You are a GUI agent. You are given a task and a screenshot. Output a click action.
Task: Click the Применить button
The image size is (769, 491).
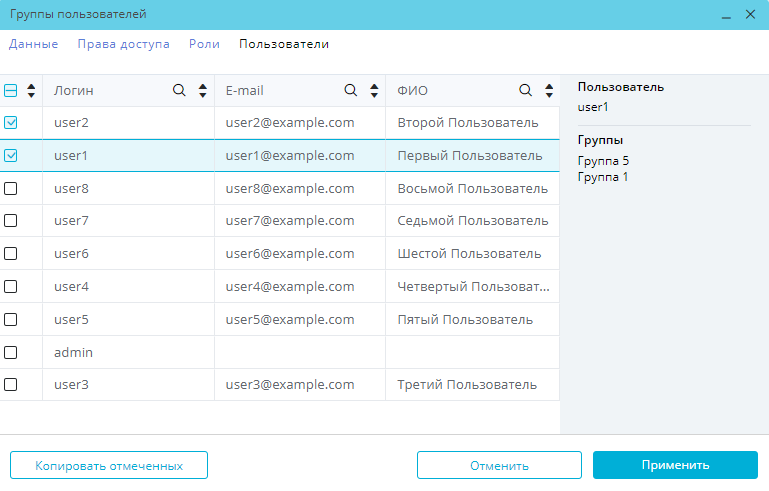(x=675, y=465)
